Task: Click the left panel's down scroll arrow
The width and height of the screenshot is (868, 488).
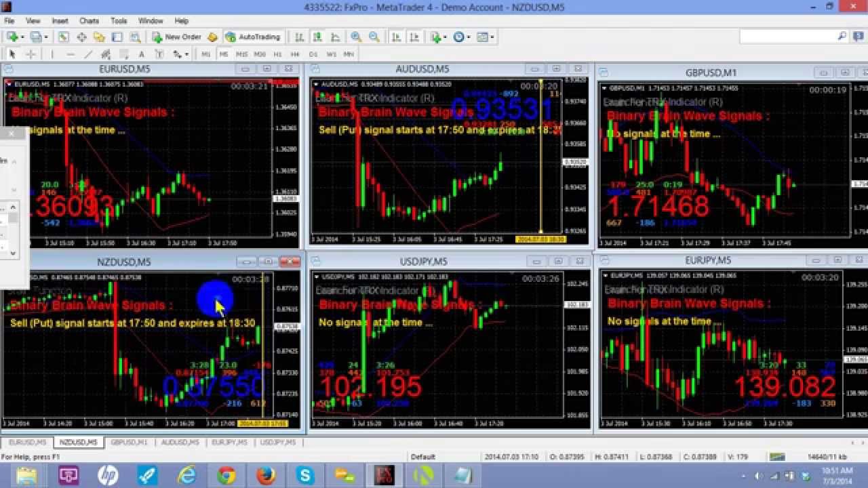Action: tap(13, 253)
